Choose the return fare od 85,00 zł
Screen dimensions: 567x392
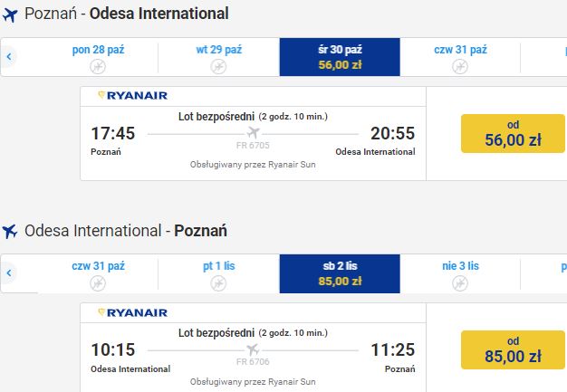click(x=513, y=349)
